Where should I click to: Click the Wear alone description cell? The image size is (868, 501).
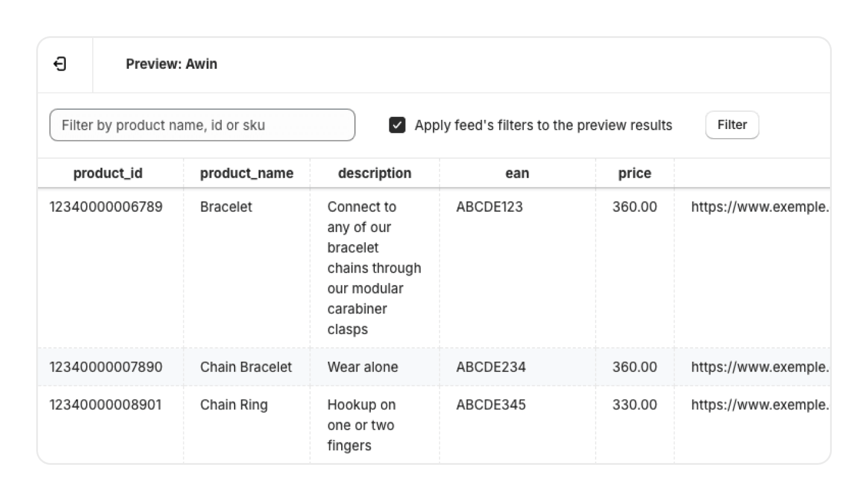[x=363, y=367]
